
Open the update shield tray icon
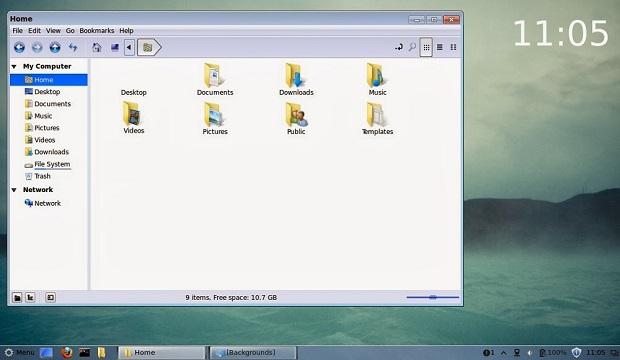point(577,352)
